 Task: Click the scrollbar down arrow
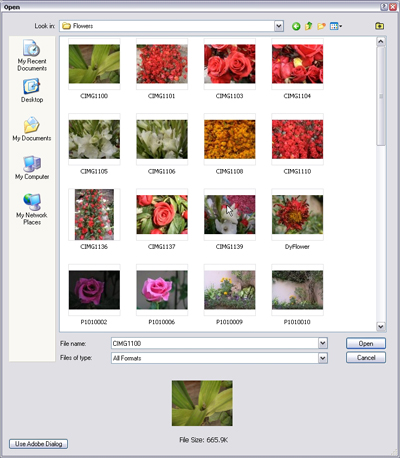381,326
